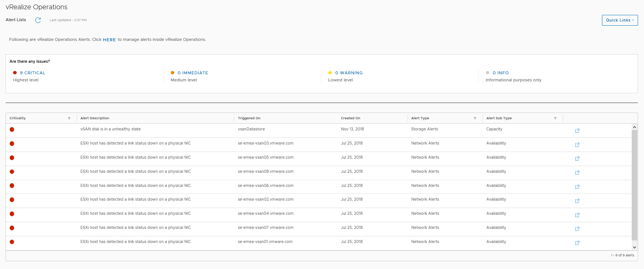
Task: Click critical red dot in se-emea-vsan02 row
Action: point(12,200)
